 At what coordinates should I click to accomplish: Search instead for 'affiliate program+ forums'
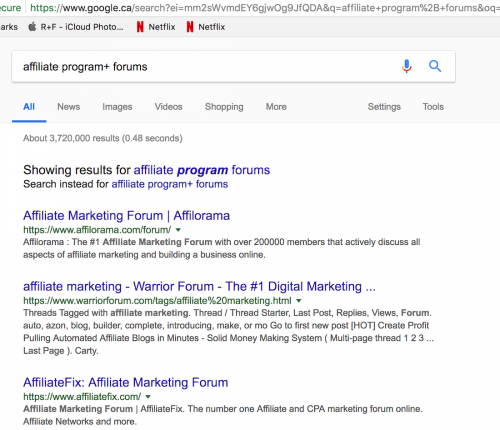coord(170,184)
